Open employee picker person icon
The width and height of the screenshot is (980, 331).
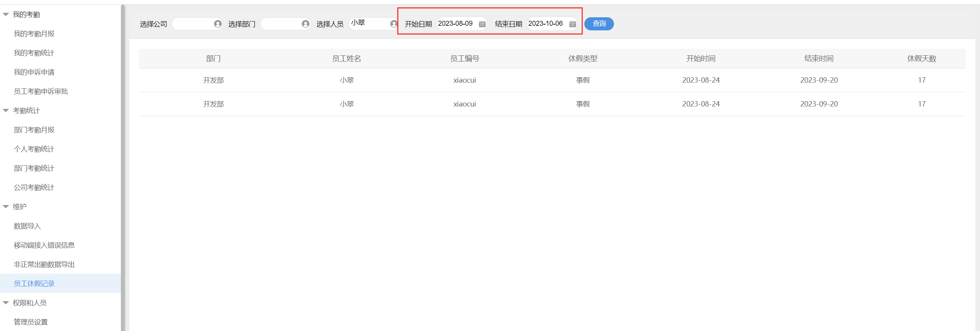394,24
